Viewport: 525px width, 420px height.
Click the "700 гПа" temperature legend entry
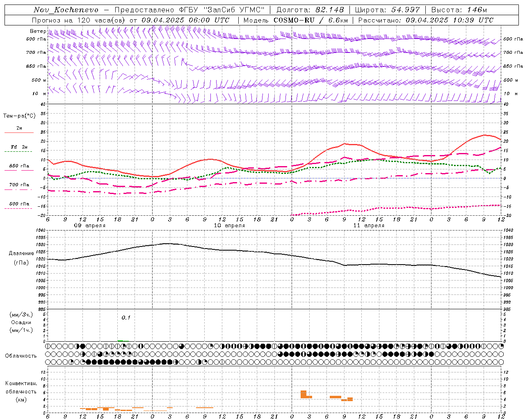19,185
